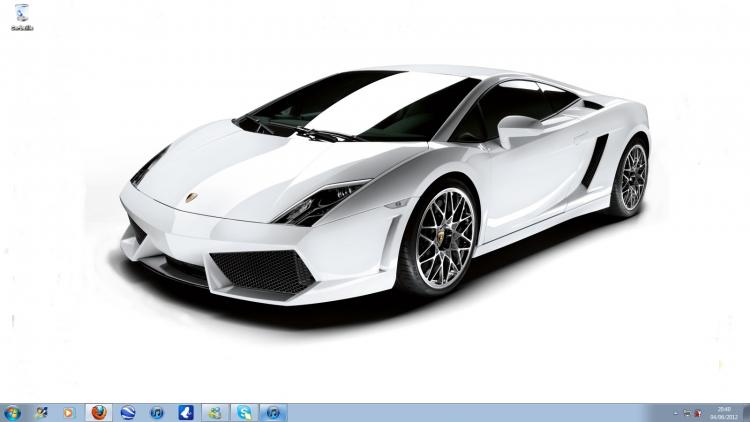This screenshot has width=750, height=422.
Task: Open the first pinned icon beside Start
Action: 41,412
